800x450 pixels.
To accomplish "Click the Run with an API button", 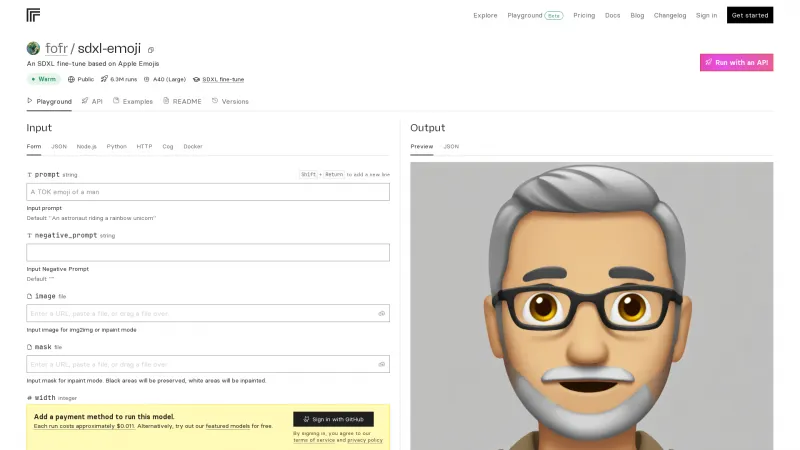I will click(736, 62).
